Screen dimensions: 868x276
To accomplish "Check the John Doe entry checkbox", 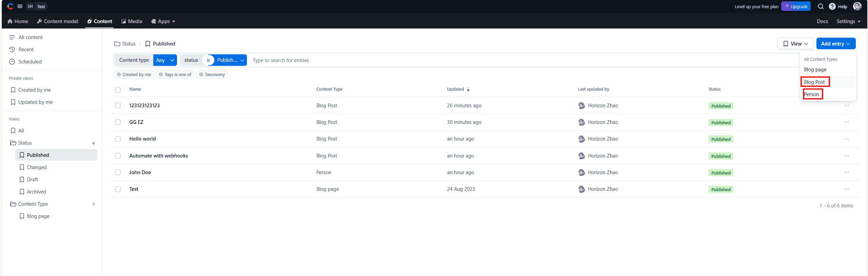I will coord(118,172).
